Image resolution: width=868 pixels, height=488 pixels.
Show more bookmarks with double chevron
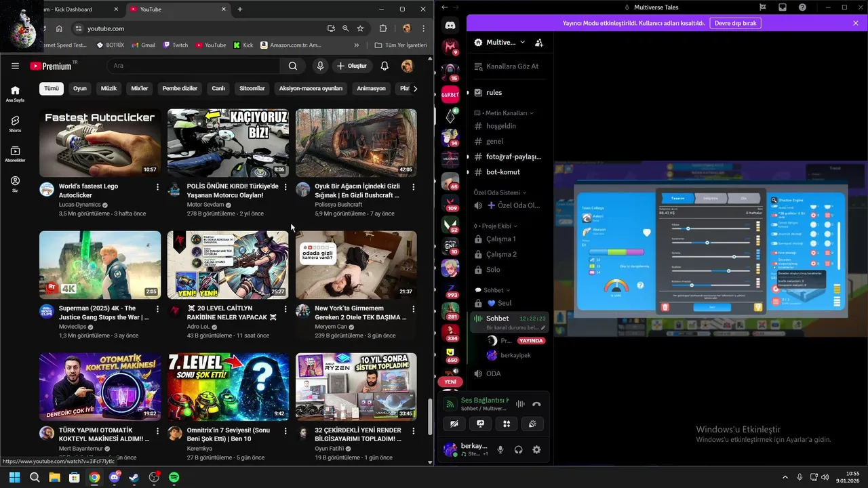click(x=357, y=45)
